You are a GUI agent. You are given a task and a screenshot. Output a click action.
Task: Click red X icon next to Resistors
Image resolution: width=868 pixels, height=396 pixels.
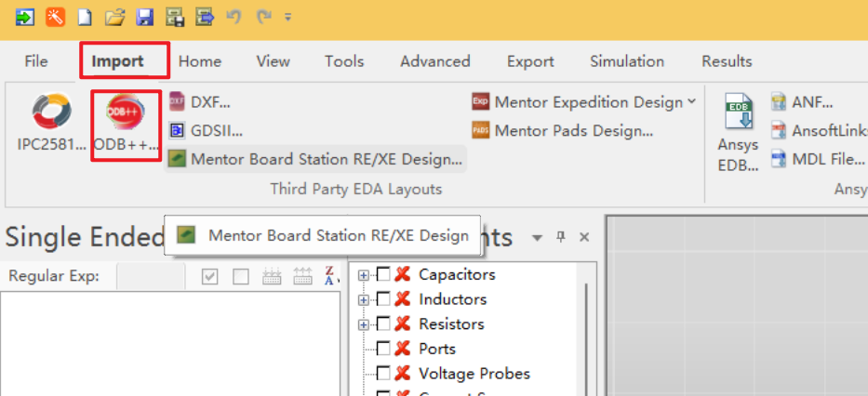tap(403, 324)
